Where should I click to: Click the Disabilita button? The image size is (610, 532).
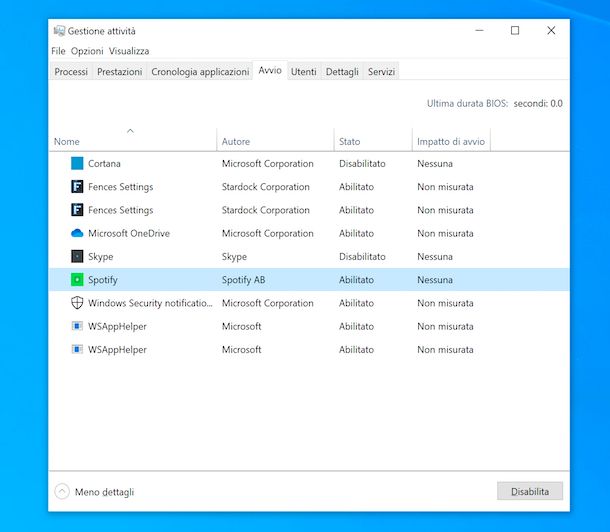[x=530, y=492]
